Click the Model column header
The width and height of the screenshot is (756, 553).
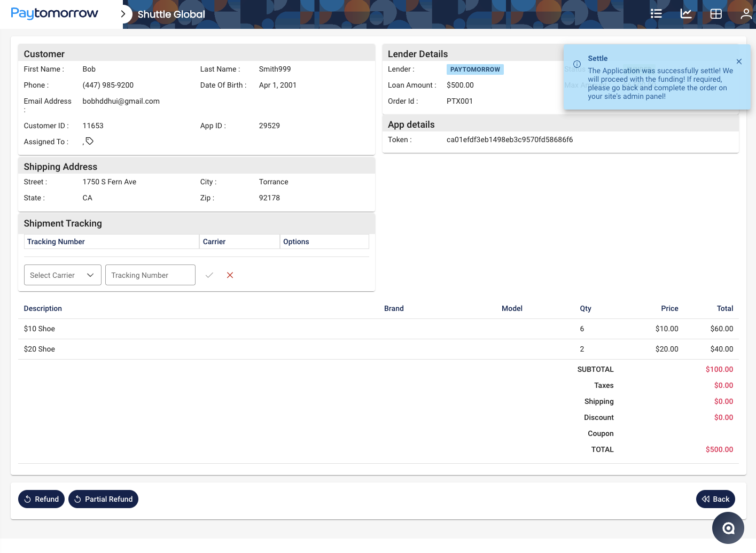pyautogui.click(x=512, y=308)
